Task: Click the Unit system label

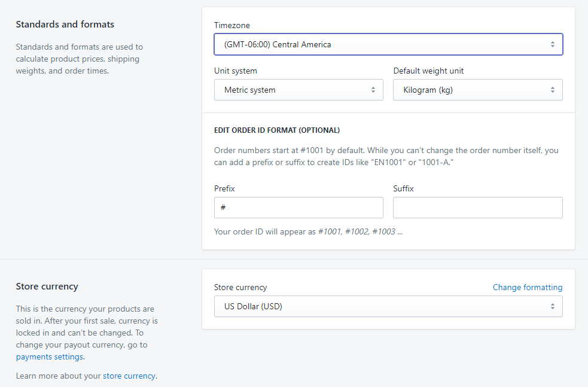Action: pyautogui.click(x=236, y=71)
